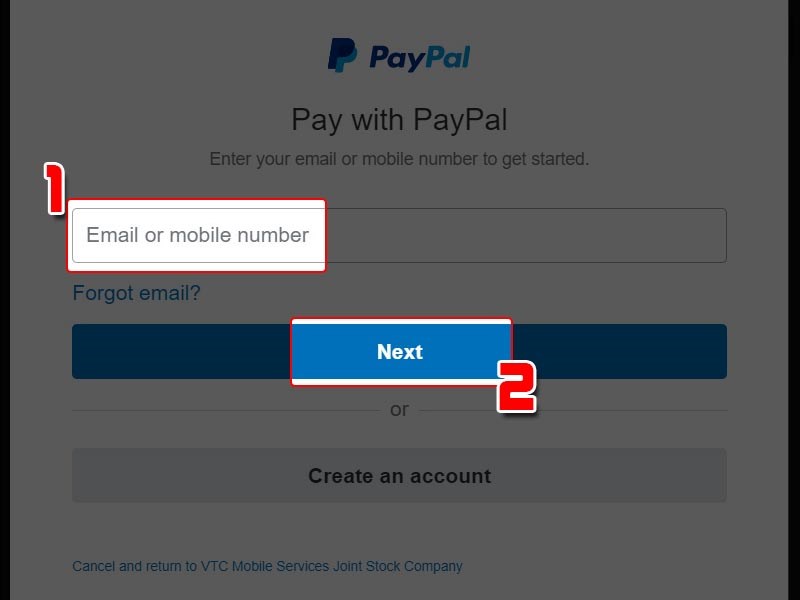
Task: Cancel and return to VTC Mobile Services
Action: 267,566
